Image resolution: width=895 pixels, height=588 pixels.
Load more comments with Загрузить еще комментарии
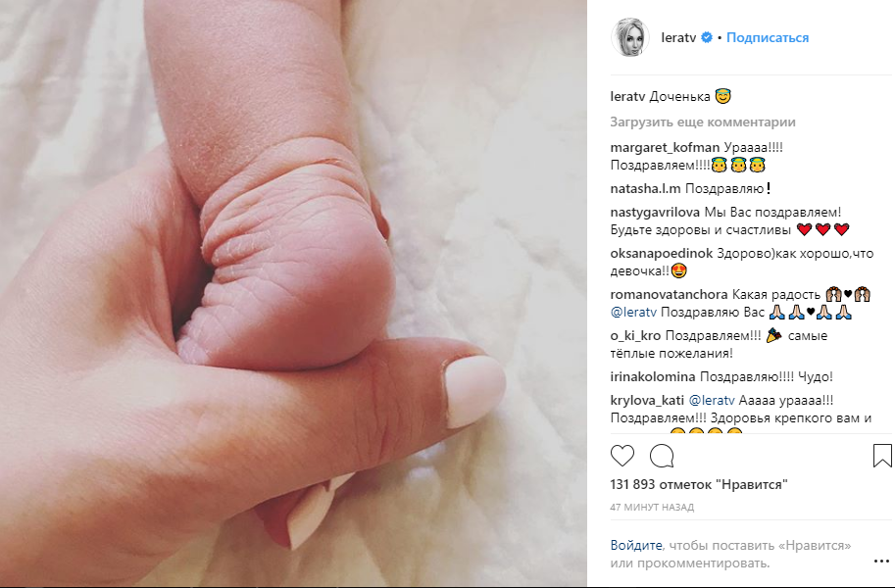(703, 122)
